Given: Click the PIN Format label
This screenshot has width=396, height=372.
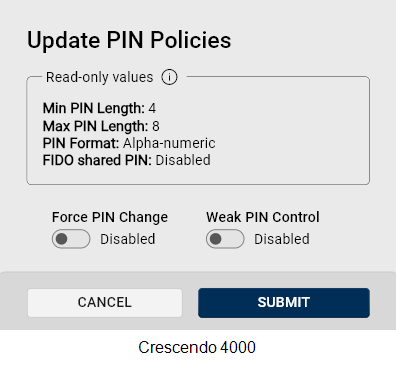Looking at the screenshot, I should coord(81,143).
